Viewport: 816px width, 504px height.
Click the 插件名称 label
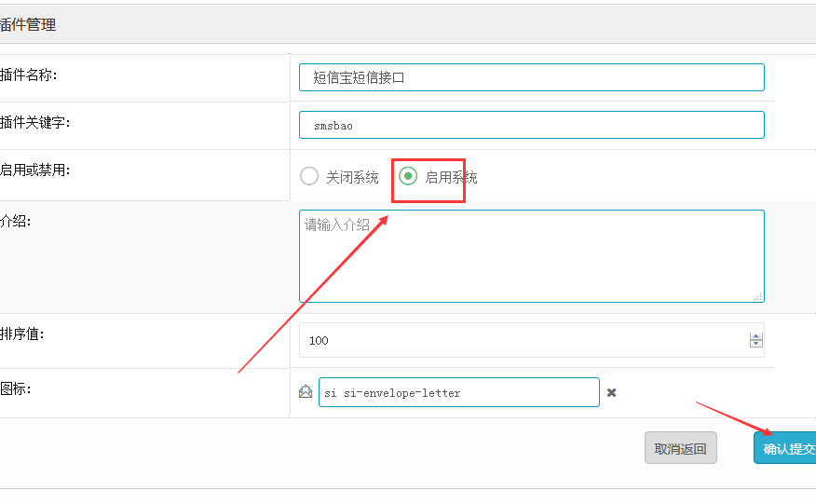pos(28,75)
